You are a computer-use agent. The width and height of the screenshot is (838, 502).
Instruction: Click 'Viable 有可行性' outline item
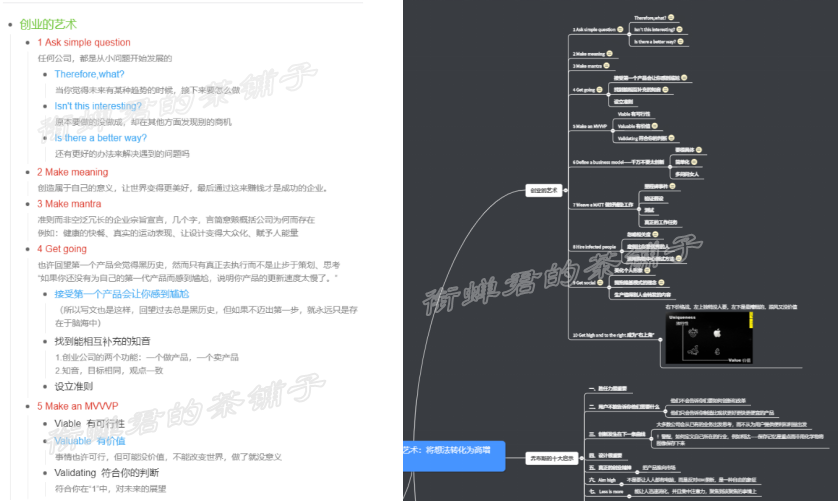coord(89,423)
